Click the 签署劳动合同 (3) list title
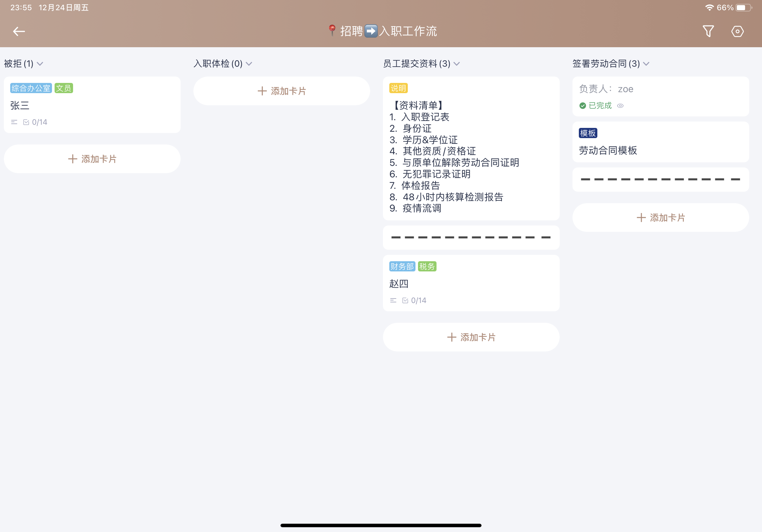 606,64
